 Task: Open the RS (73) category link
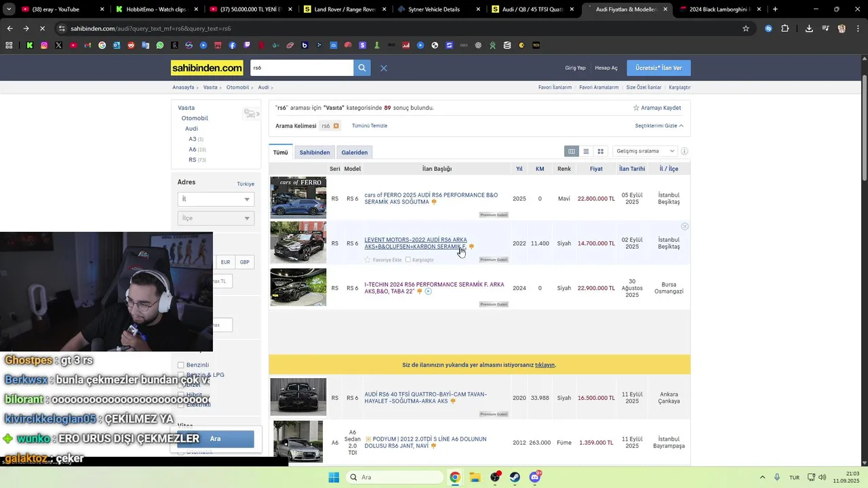click(197, 160)
